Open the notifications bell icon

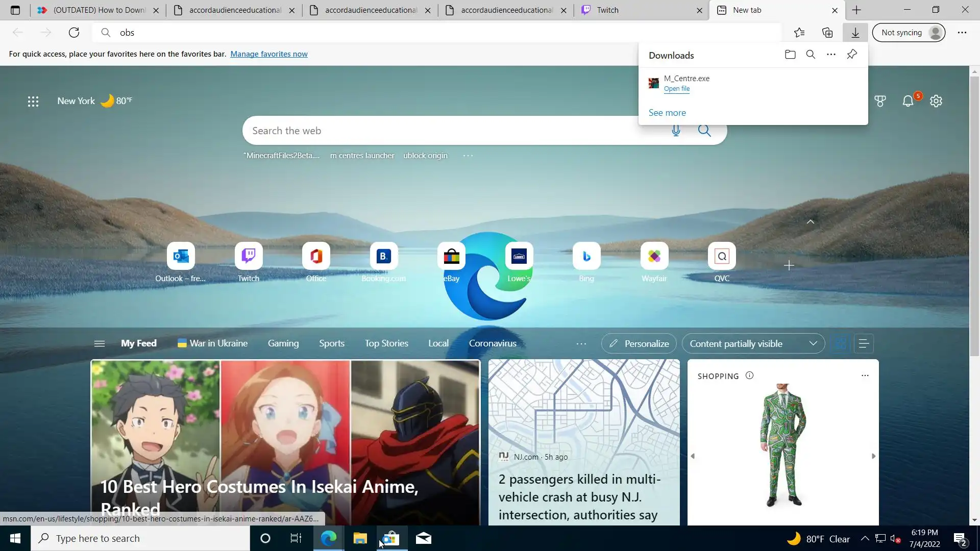tap(908, 101)
